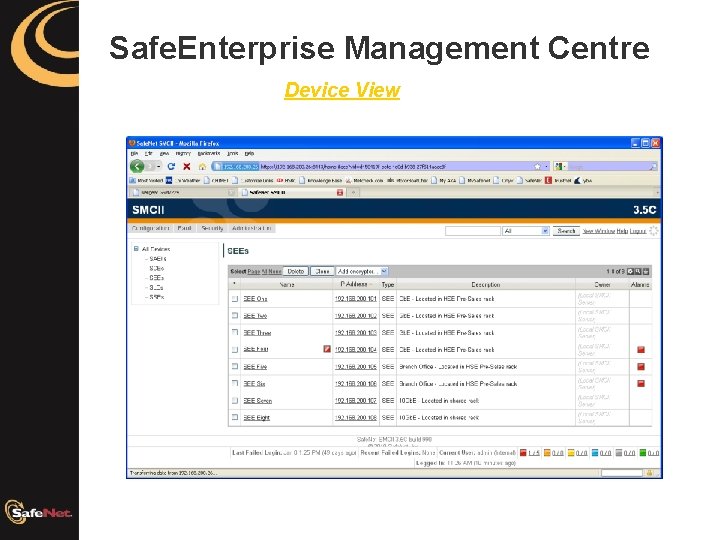Open the dropdown arrow beside the bookmark star
Image resolution: width=720 pixels, height=540 pixels.
click(546, 166)
